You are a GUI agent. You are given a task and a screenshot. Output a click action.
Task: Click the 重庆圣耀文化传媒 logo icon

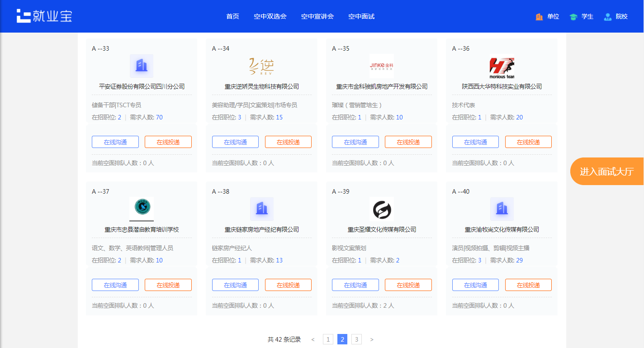pos(381,210)
